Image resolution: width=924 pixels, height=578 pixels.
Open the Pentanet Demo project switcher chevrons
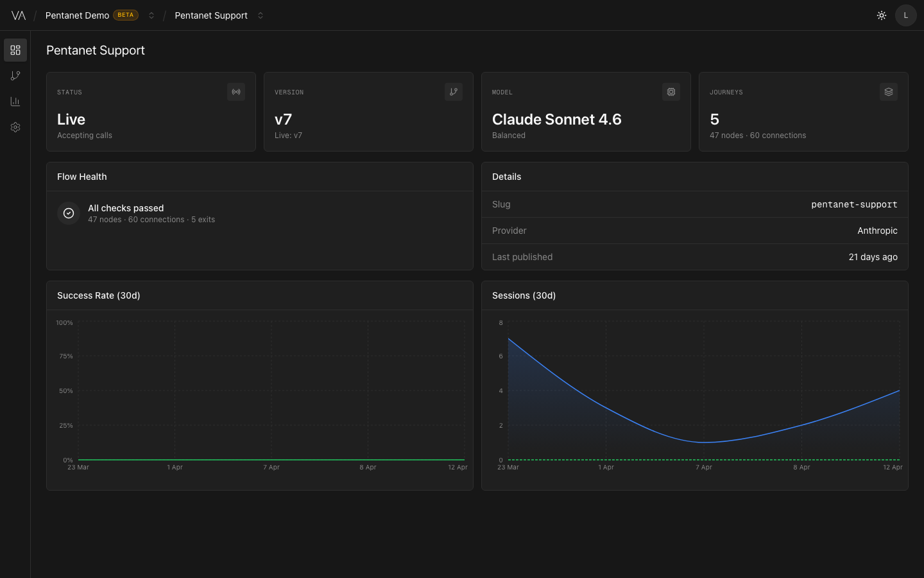coord(151,15)
